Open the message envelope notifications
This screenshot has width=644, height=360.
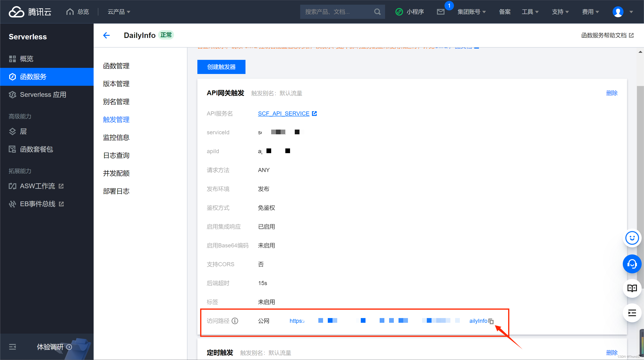click(441, 12)
